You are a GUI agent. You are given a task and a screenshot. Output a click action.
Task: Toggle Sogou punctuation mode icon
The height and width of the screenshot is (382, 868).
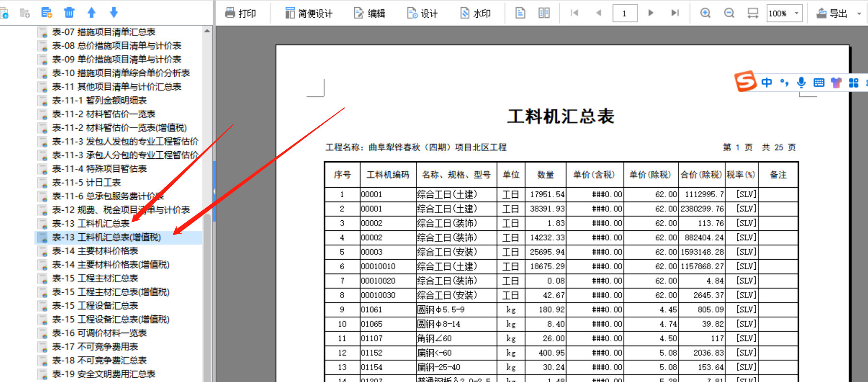(x=784, y=82)
